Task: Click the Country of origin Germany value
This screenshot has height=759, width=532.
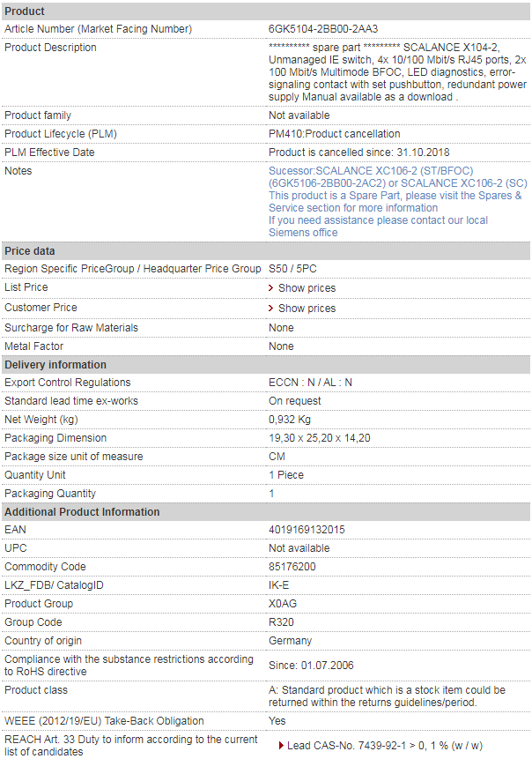Action: click(x=290, y=641)
